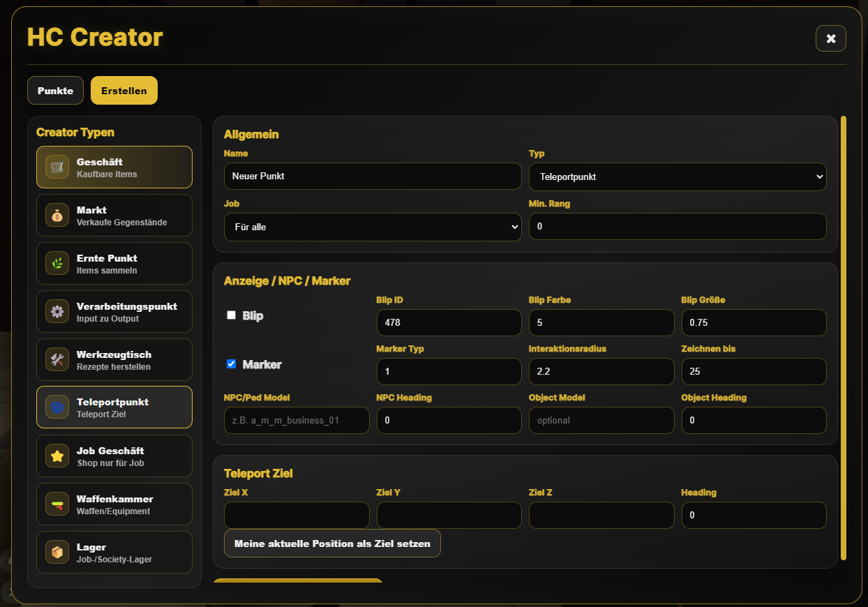868x607 pixels.
Task: Select Teleportpunkt creator type
Action: coord(114,407)
